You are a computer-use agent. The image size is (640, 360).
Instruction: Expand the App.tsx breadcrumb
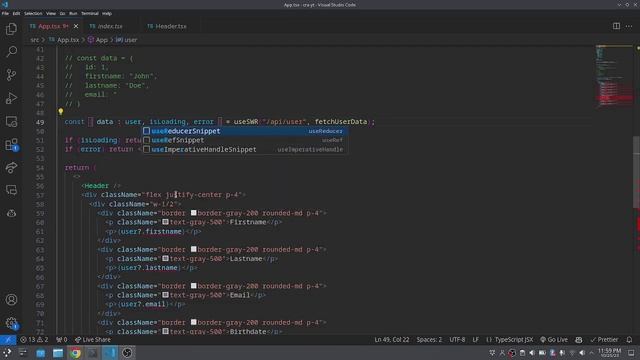click(64, 40)
